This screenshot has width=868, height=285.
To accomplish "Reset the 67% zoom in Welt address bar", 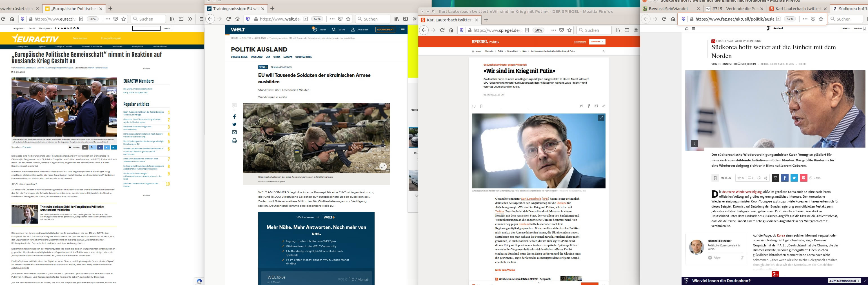I will point(317,19).
